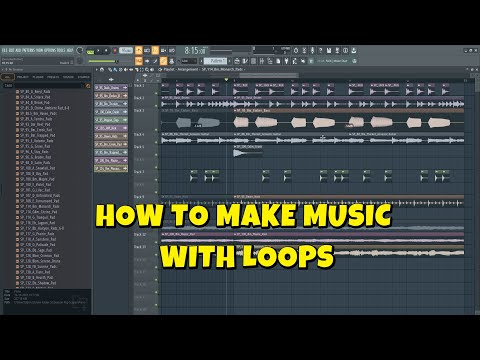Image resolution: width=480 pixels, height=360 pixels.
Task: Click the question mark help icon
Action: (x=320, y=51)
